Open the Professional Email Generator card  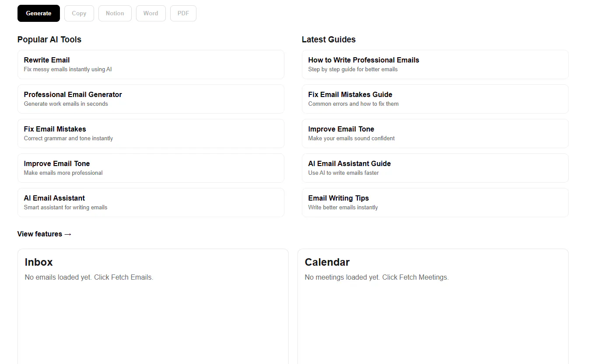tap(151, 99)
